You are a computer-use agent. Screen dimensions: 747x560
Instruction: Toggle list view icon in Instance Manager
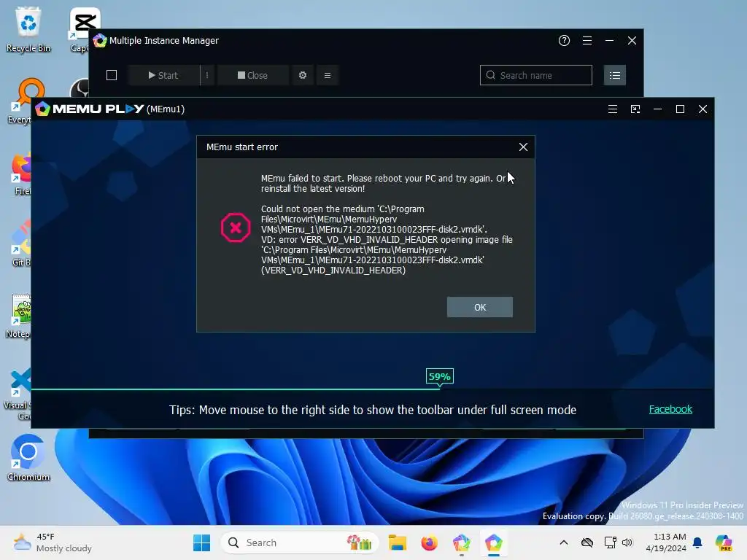coord(614,75)
